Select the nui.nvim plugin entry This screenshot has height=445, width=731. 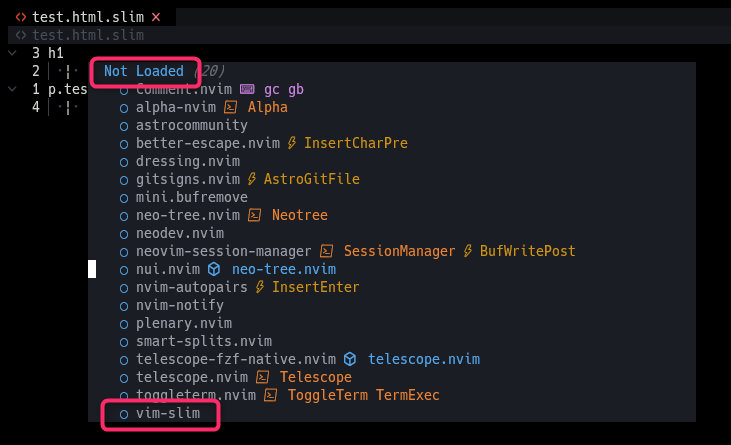pyautogui.click(x=168, y=269)
